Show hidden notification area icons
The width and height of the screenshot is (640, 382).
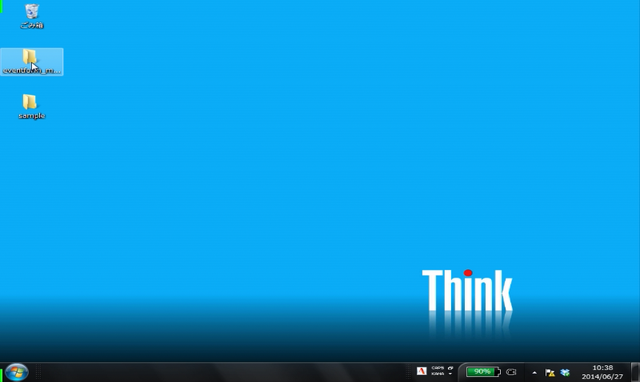534,373
